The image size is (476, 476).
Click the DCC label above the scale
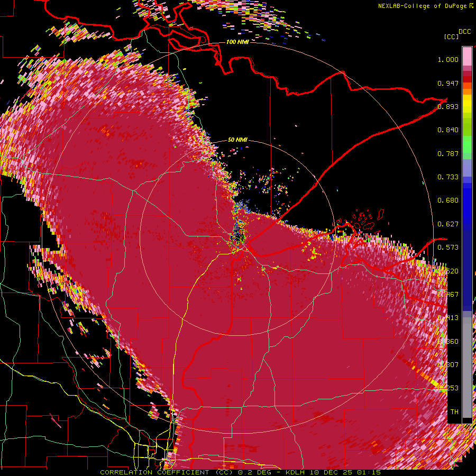tap(464, 32)
